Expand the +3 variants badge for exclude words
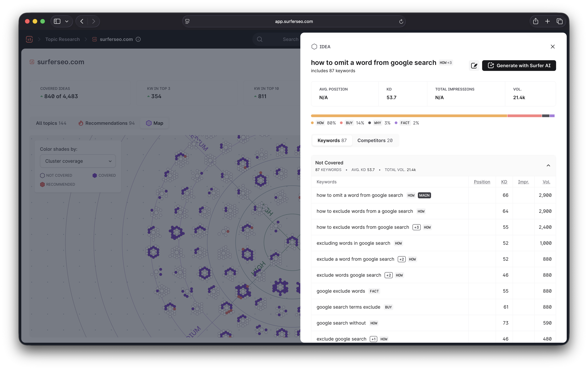588x370 pixels. point(416,227)
